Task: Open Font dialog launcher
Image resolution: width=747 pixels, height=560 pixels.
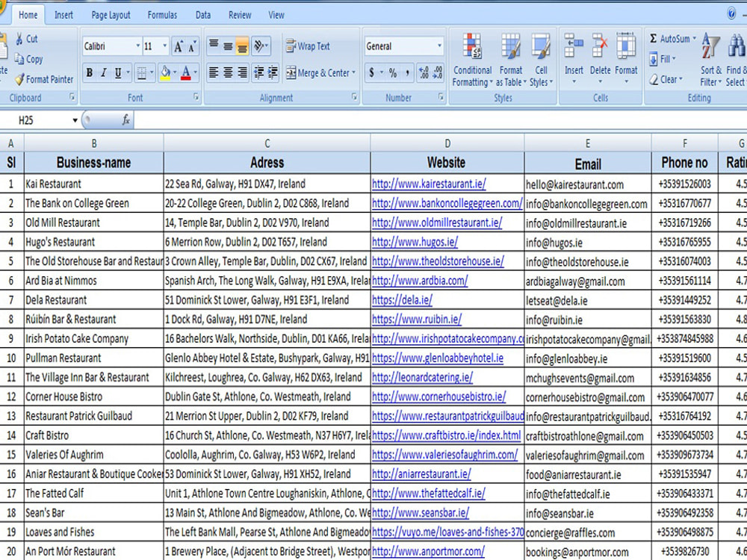Action: (x=196, y=97)
